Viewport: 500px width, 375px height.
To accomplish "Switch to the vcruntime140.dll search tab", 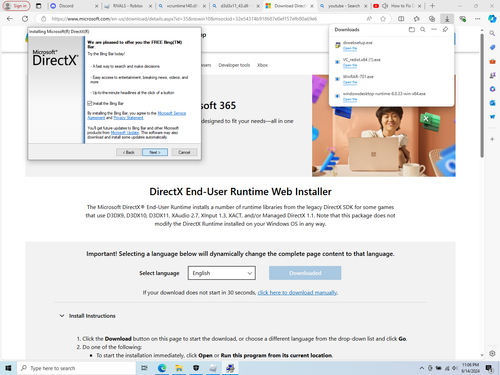I will pos(182,6).
